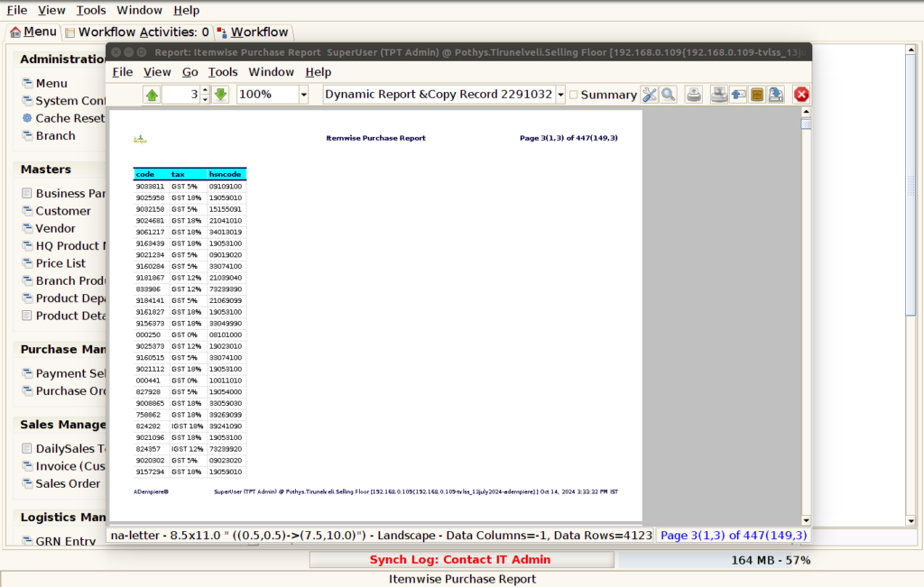Click the icon beside Vendor

(27, 228)
